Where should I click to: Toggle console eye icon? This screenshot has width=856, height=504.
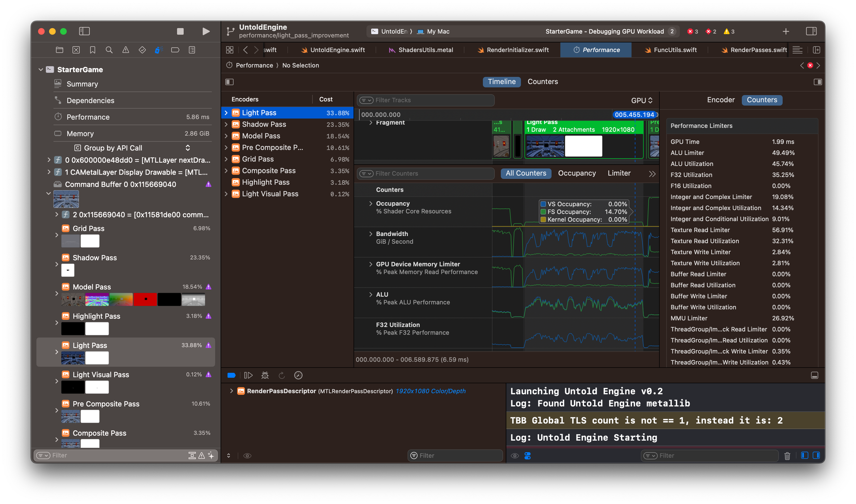tap(515, 456)
